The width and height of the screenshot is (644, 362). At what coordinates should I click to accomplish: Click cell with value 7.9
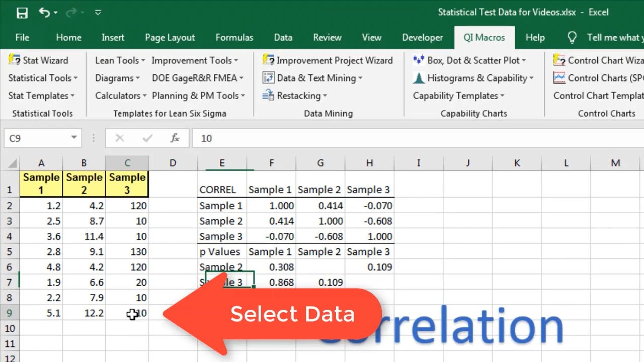84,298
